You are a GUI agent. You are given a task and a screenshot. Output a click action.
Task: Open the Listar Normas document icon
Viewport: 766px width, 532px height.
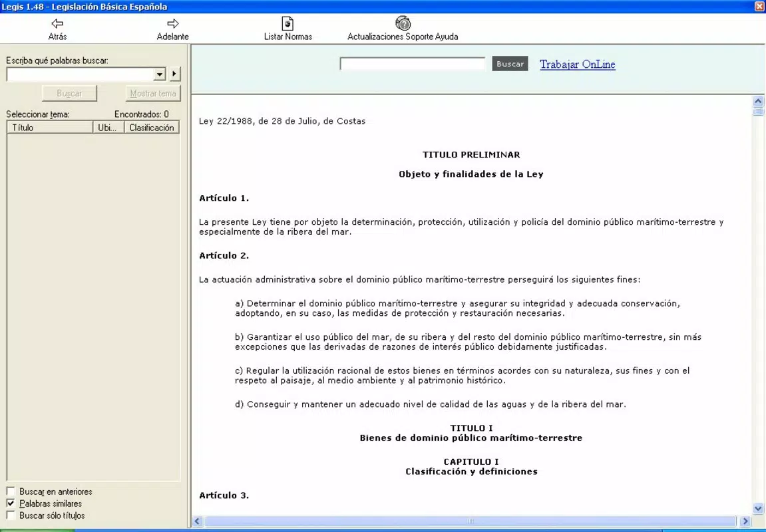pos(287,23)
